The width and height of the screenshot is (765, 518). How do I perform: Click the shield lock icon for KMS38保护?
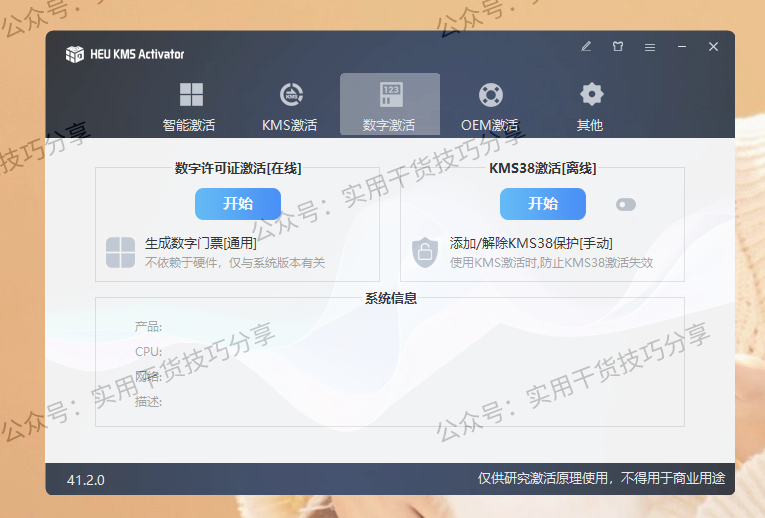(x=425, y=252)
